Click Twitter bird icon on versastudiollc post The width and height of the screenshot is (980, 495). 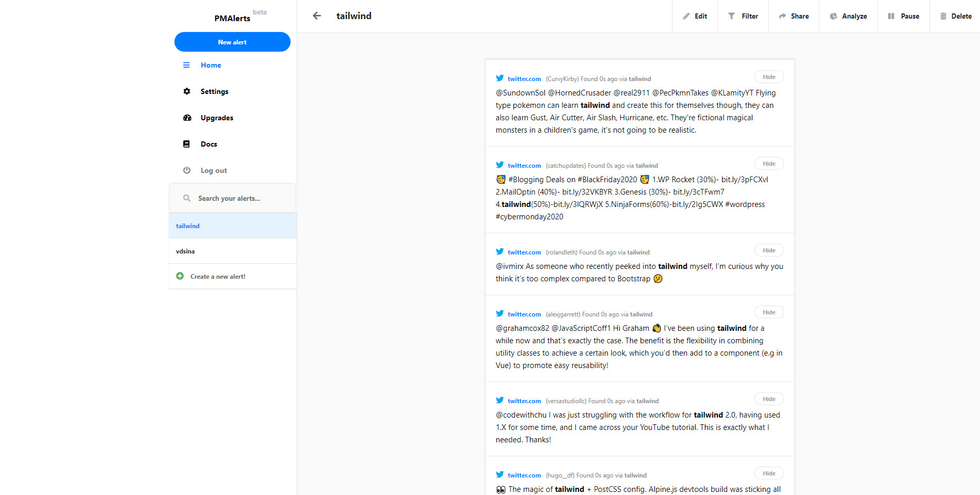click(x=500, y=401)
